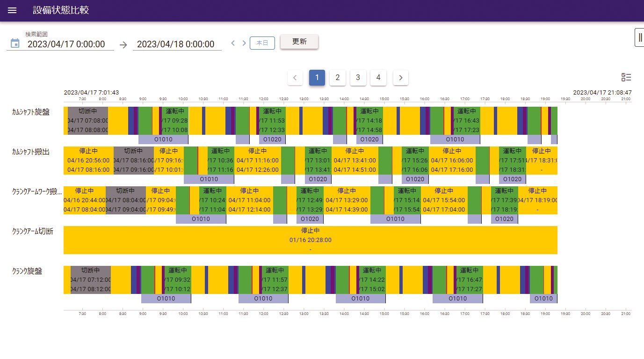The width and height of the screenshot is (644, 359).
Task: Select 運転中 /17 10:24 block in クランクアームワーク搬 row
Action: [213, 200]
